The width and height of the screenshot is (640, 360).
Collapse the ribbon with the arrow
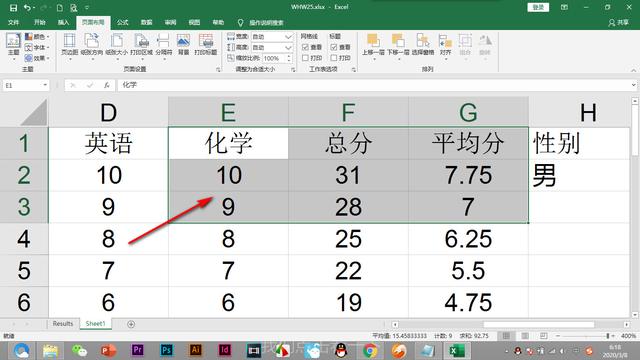[633, 70]
